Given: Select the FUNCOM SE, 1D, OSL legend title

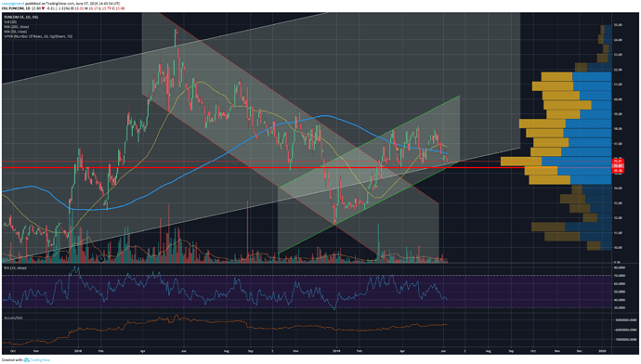Looking at the screenshot, I should tap(21, 17).
